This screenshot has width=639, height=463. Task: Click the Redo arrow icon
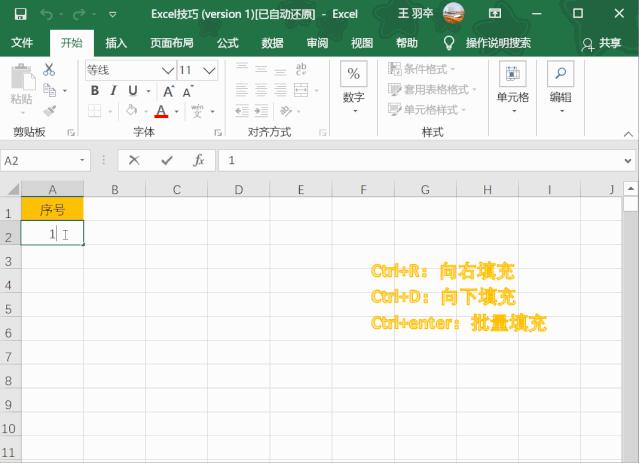(x=79, y=15)
